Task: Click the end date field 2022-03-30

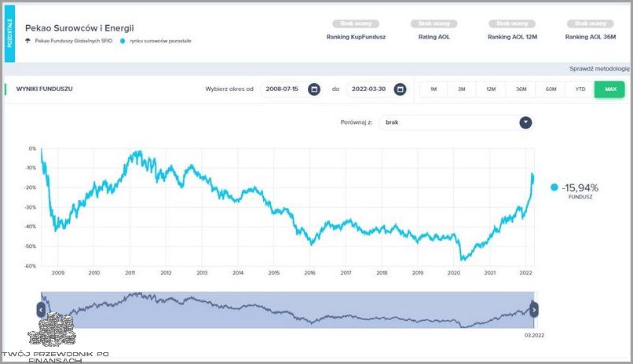Action: point(377,89)
